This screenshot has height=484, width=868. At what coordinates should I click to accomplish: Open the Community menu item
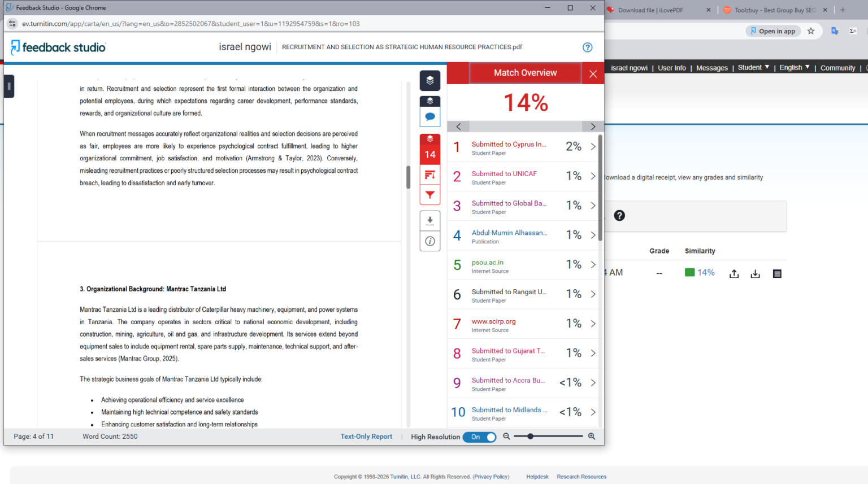tap(837, 68)
